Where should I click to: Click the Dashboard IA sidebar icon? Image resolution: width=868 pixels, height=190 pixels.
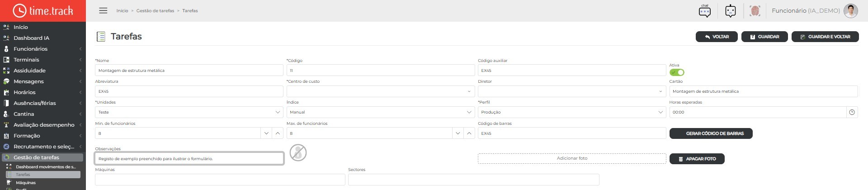pos(6,38)
